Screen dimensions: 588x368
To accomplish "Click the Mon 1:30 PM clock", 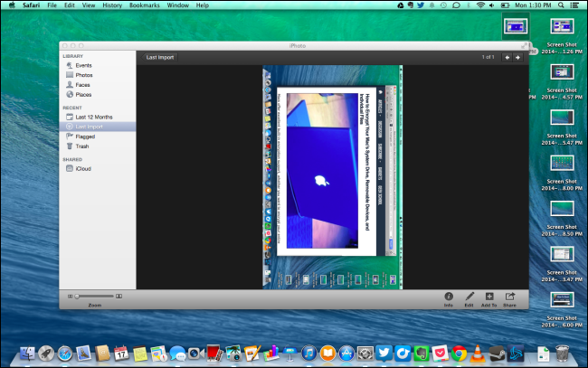I will (x=533, y=5).
